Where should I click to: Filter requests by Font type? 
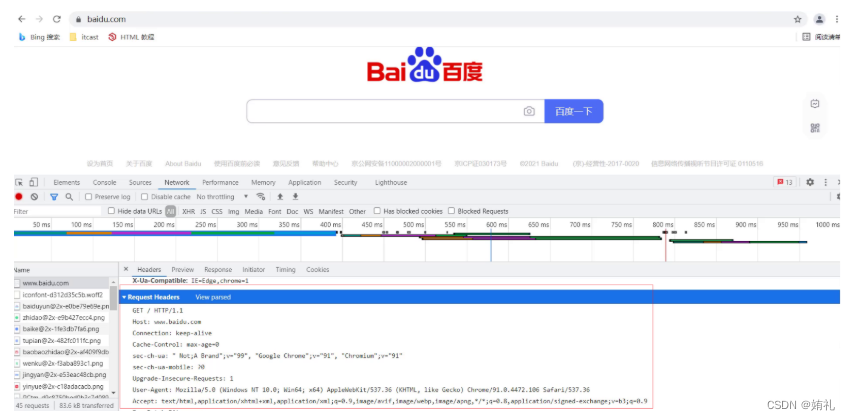[x=275, y=211]
